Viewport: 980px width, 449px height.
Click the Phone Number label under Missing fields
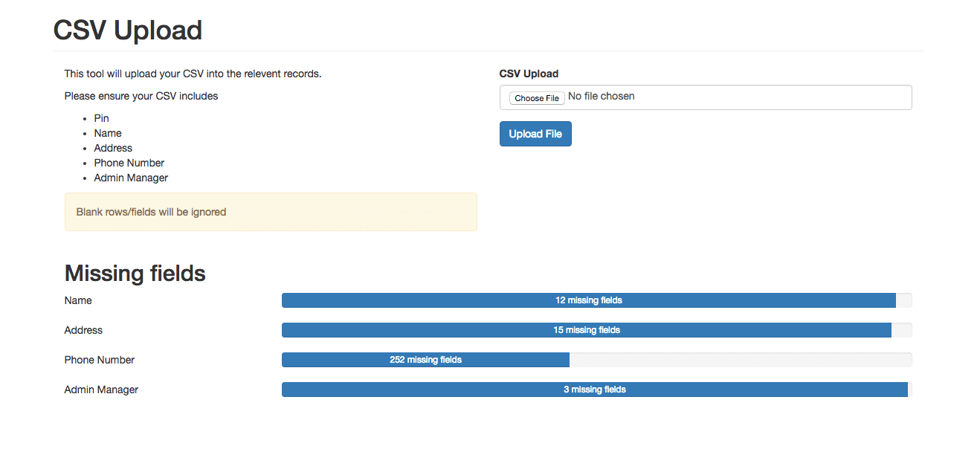(x=100, y=360)
